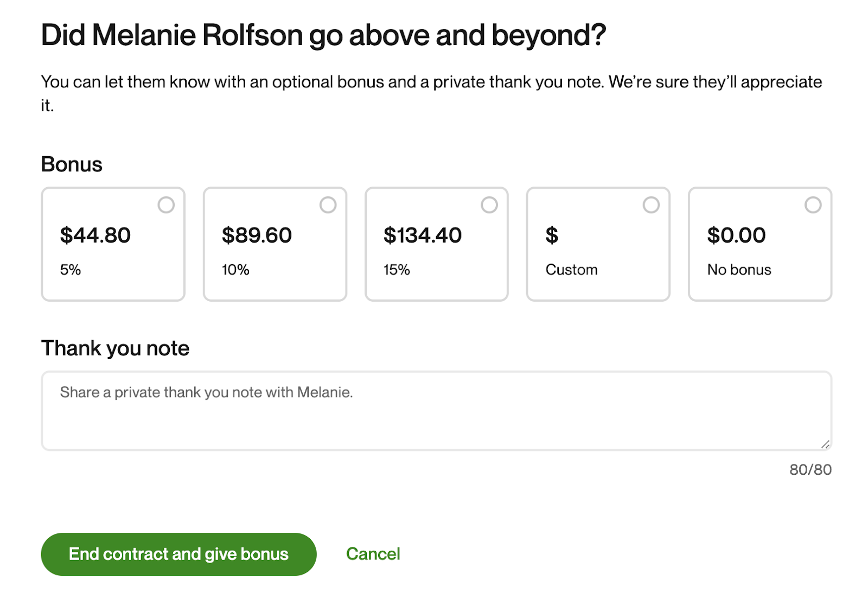Click the No bonus label text
Screen dimensions: 868x599
click(x=739, y=270)
